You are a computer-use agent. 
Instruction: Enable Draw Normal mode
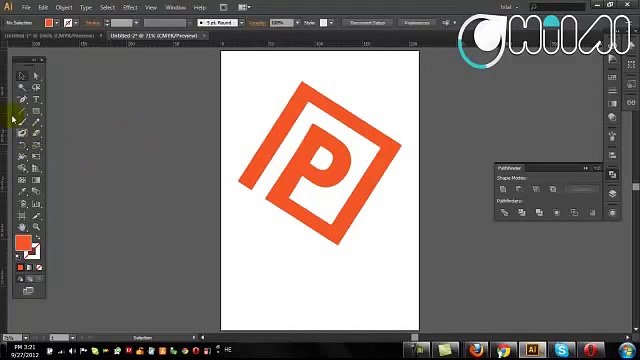[20, 279]
